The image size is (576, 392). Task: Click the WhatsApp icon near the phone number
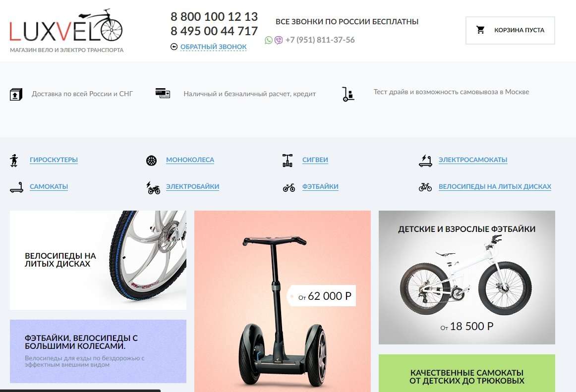click(x=269, y=40)
